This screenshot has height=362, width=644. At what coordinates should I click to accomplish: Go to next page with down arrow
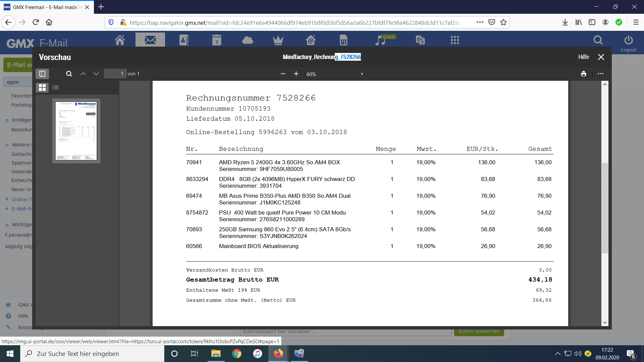[x=96, y=74]
